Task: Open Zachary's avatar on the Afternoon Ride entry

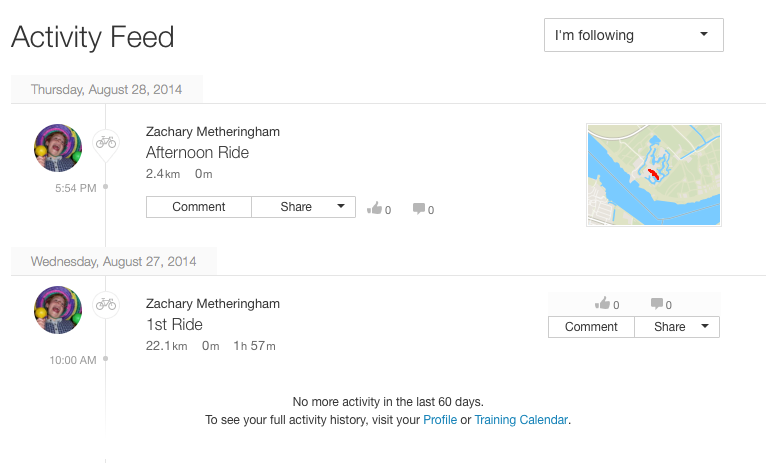Action: (x=58, y=149)
